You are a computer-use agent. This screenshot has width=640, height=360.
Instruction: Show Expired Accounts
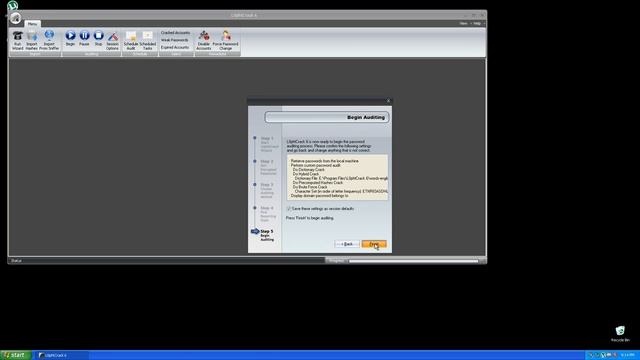[175, 47]
